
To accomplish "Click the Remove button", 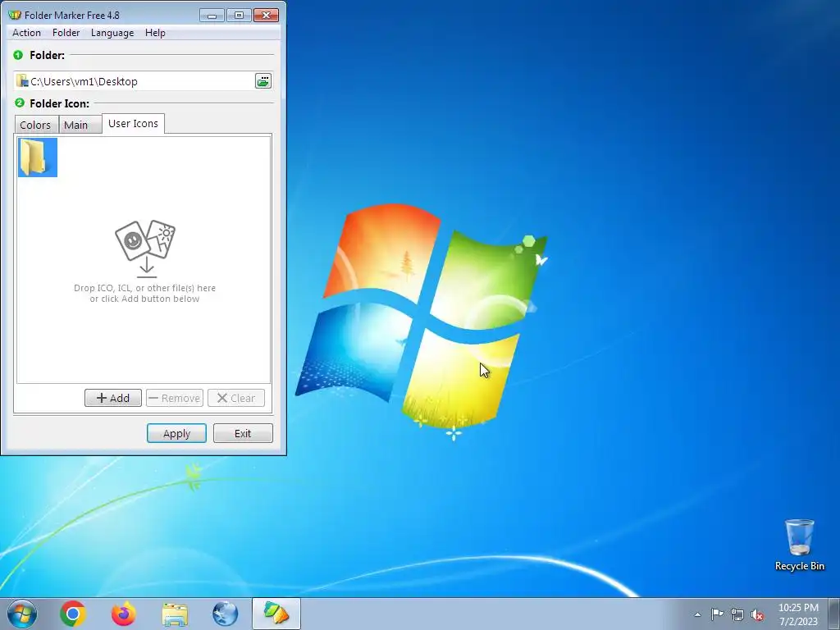I will (175, 398).
